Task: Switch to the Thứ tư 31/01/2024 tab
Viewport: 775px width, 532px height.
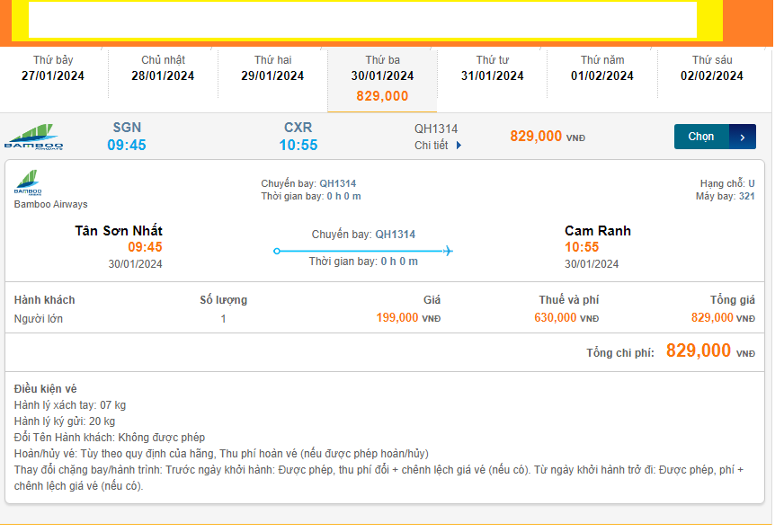Action: click(x=492, y=68)
